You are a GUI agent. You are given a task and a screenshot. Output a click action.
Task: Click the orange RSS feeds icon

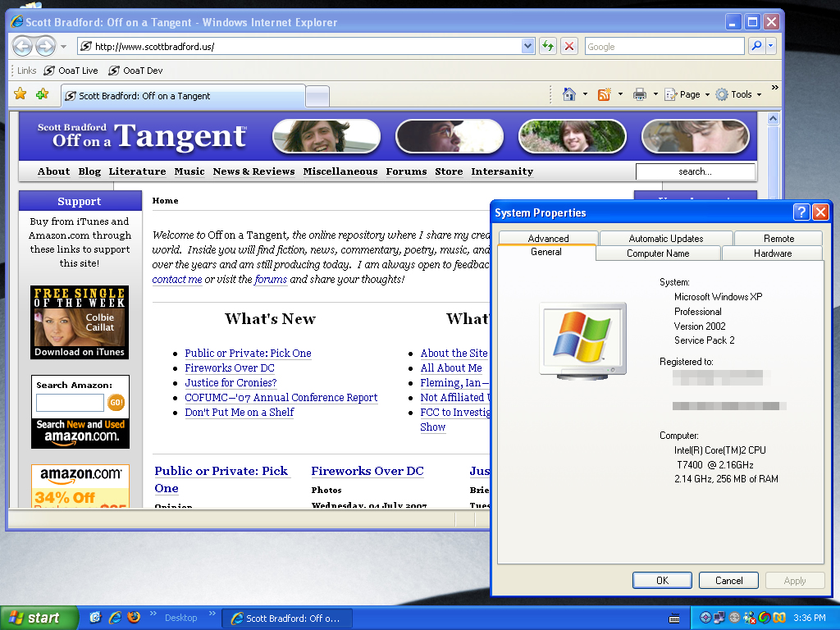click(x=605, y=94)
